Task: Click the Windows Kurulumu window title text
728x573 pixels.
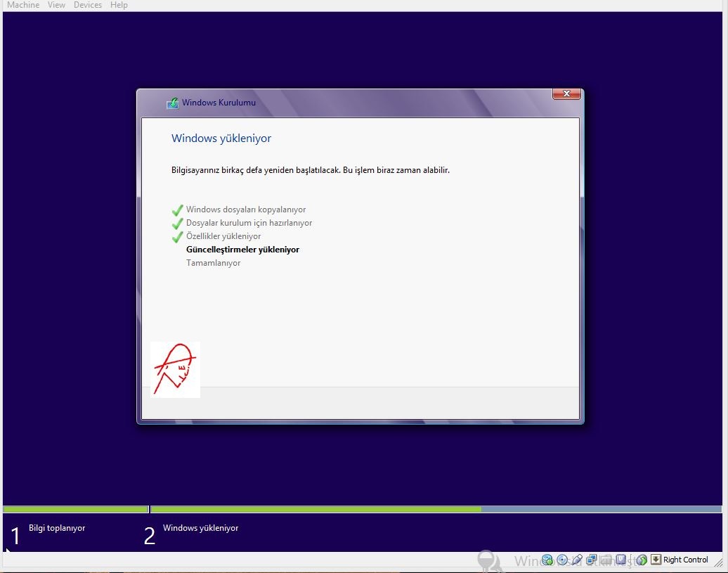Action: click(219, 103)
